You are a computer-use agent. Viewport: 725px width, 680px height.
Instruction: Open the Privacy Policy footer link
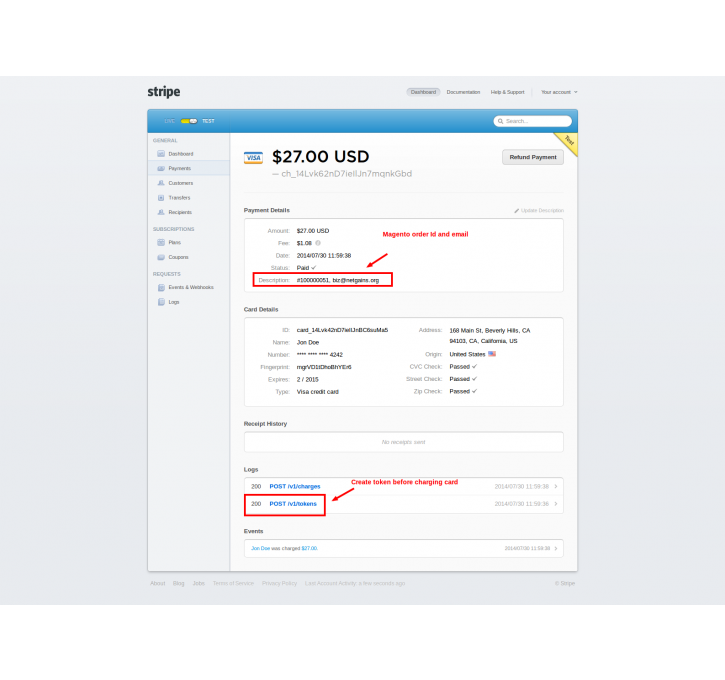click(279, 583)
